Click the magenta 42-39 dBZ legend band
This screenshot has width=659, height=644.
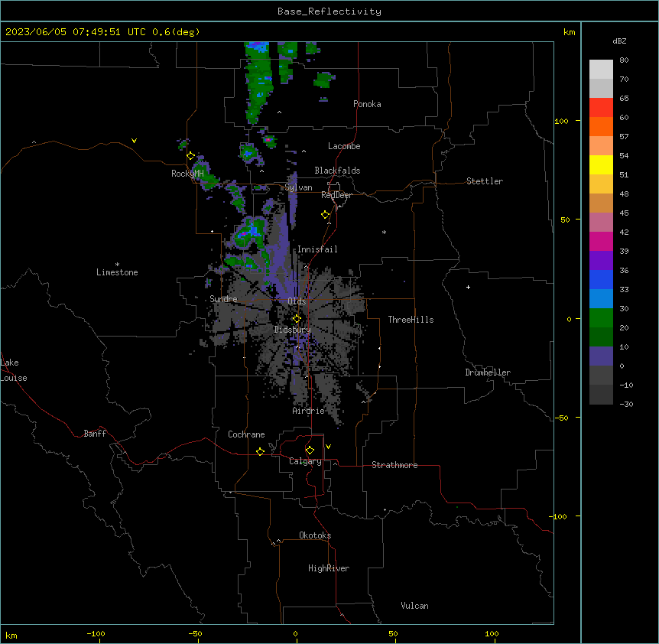coord(601,241)
